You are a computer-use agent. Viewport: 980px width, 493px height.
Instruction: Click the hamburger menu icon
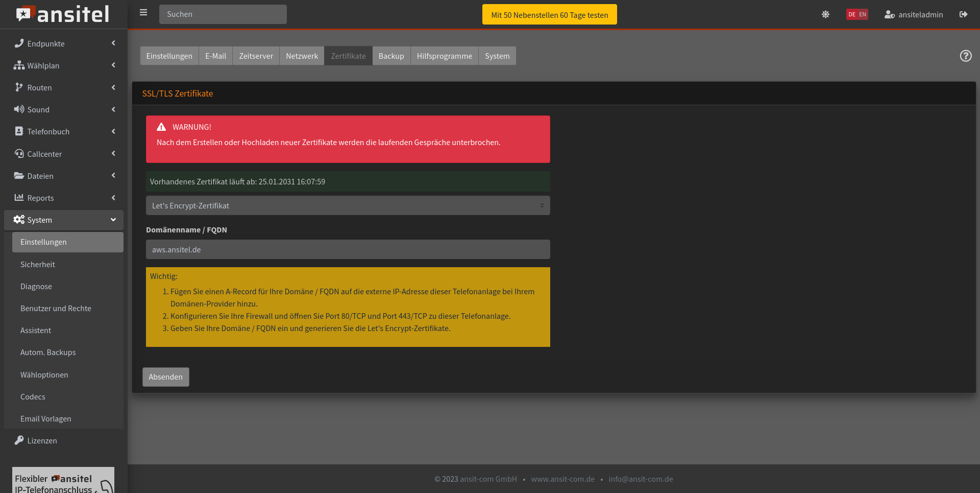(x=143, y=13)
